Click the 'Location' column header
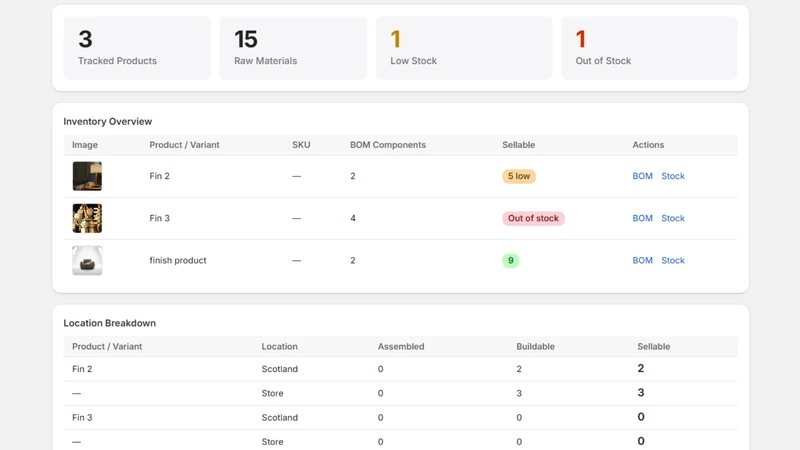The image size is (800, 450). tap(280, 346)
